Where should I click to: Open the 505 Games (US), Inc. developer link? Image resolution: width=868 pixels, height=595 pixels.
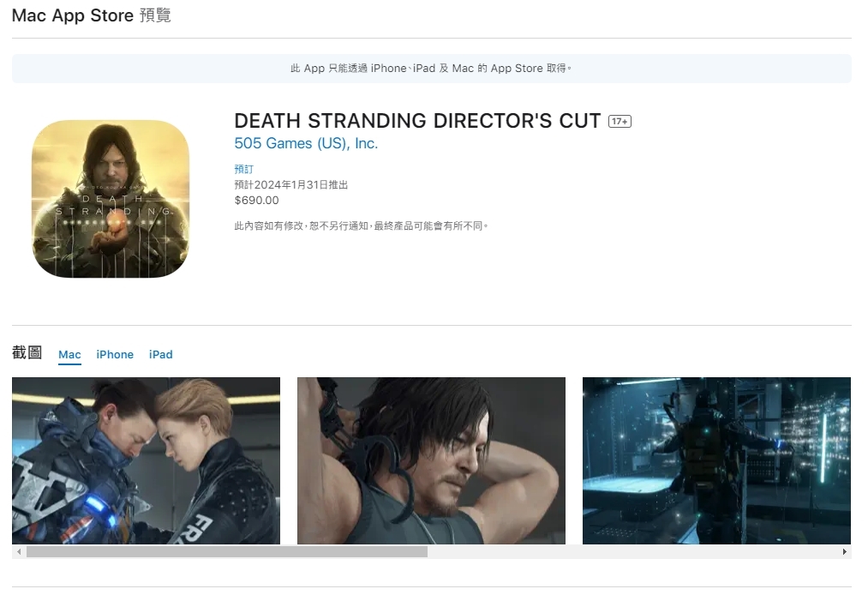pyautogui.click(x=306, y=144)
